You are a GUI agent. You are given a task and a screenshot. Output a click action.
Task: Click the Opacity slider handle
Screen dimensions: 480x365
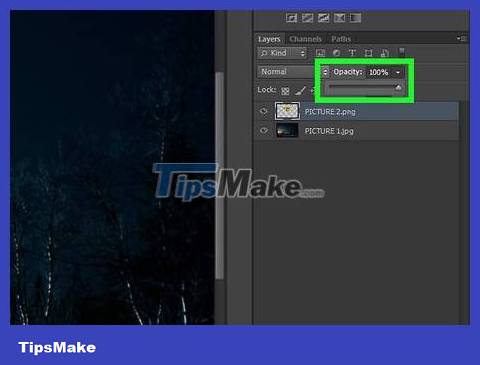(x=398, y=88)
